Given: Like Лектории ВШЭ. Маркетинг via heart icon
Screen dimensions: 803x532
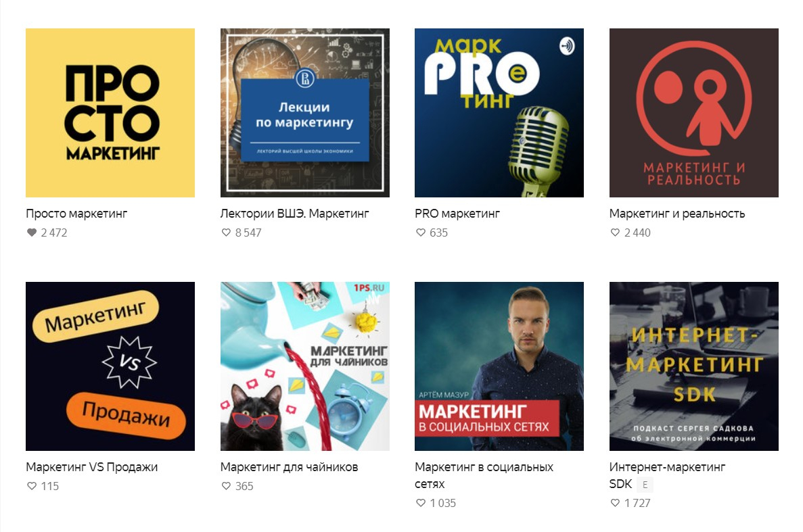Looking at the screenshot, I should coord(226,233).
